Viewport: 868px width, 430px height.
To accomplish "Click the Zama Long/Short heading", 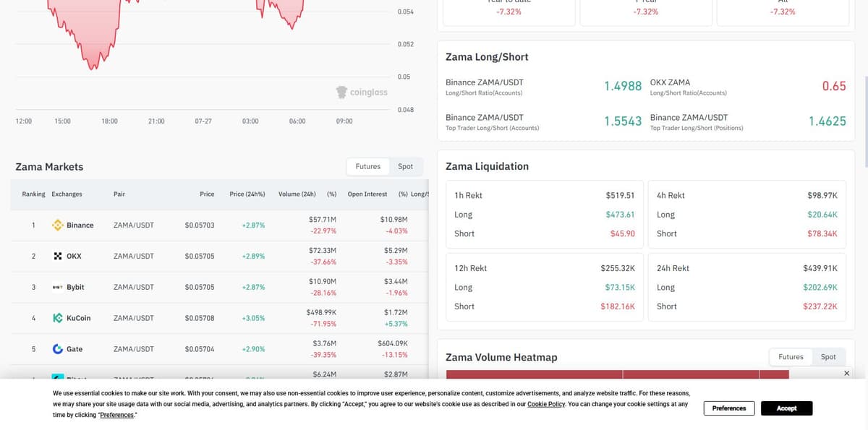I will pyautogui.click(x=487, y=57).
